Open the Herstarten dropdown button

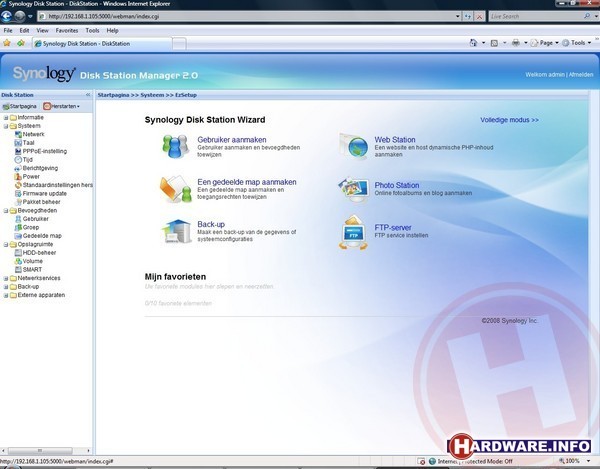tap(62, 106)
